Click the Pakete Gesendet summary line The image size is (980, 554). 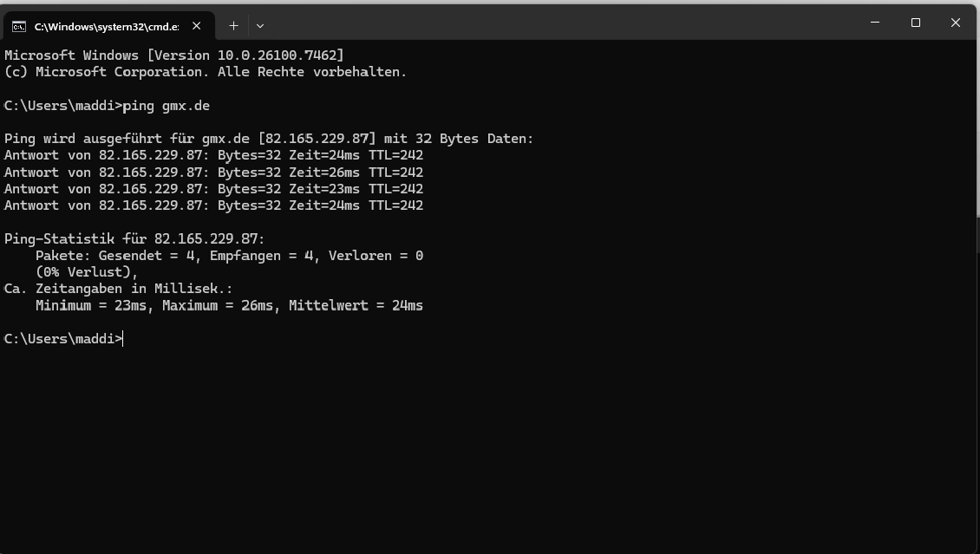[229, 256]
